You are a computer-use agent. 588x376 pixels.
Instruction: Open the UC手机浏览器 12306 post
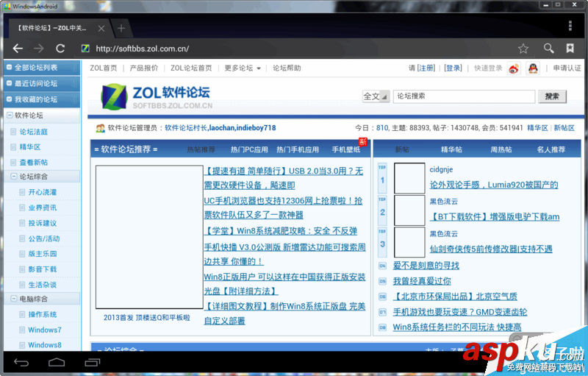click(x=283, y=208)
